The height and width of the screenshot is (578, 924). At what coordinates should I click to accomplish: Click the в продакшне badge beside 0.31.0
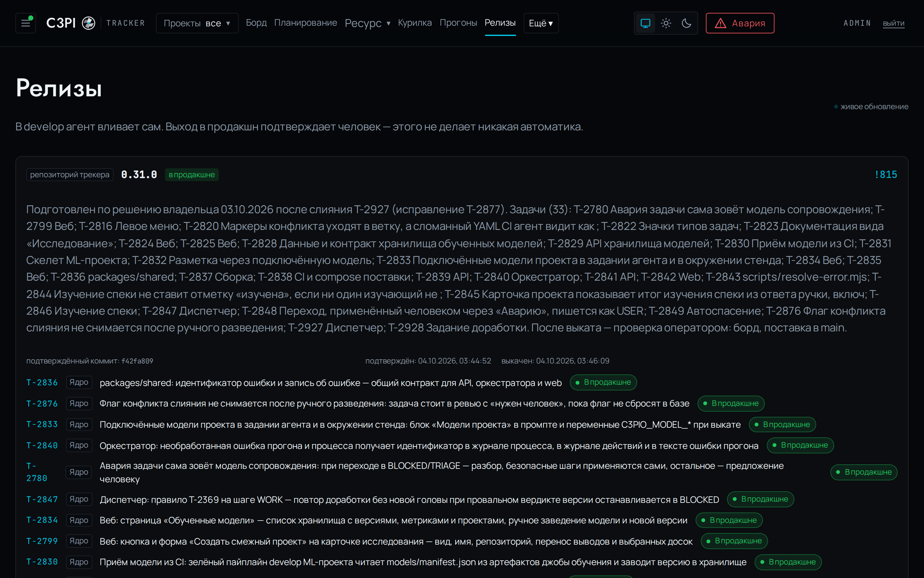click(x=192, y=175)
